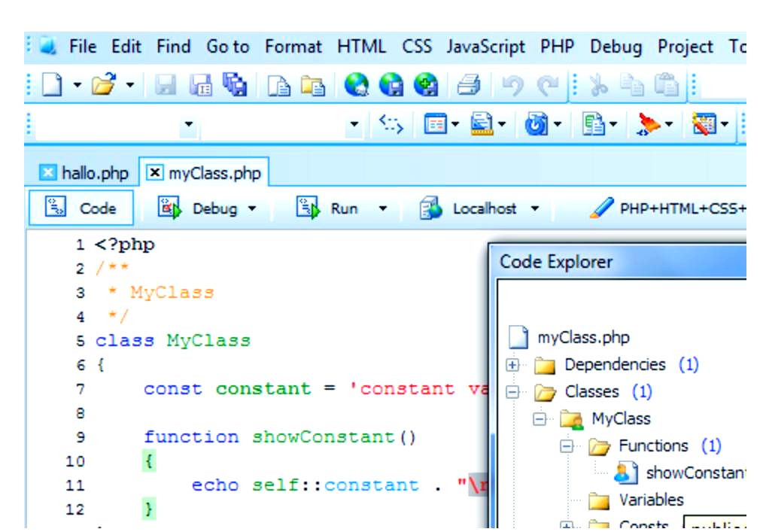Open the Find menu
The width and height of the screenshot is (760, 532).
coord(173,47)
